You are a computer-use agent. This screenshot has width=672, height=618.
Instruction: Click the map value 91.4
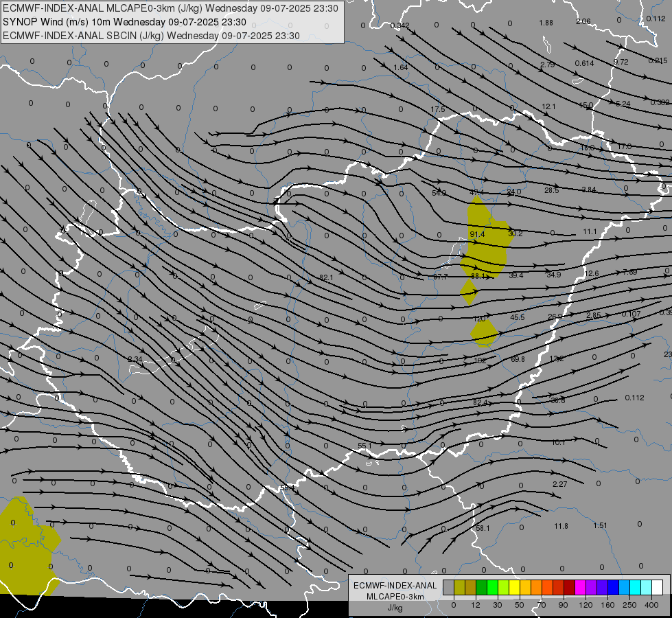(x=477, y=234)
